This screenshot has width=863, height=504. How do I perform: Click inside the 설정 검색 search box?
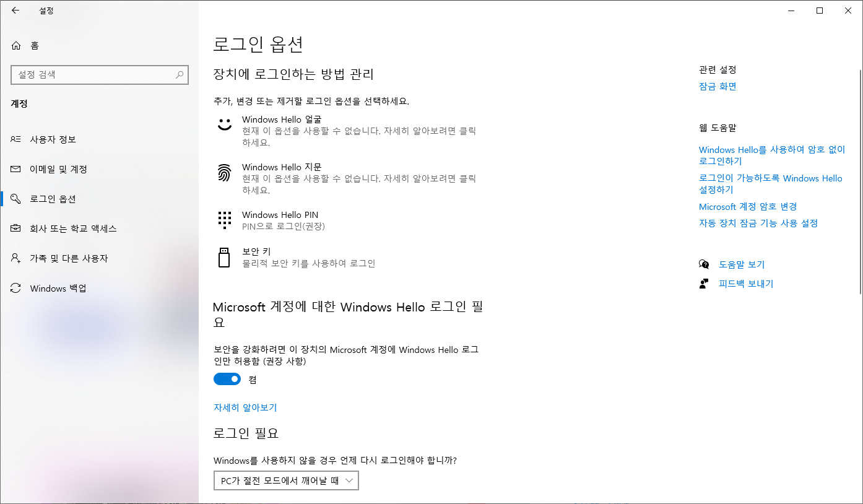click(x=99, y=74)
